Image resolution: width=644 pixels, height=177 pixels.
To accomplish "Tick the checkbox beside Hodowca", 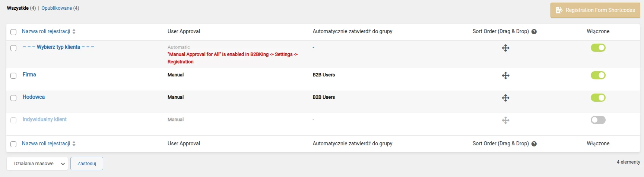I will click(13, 98).
